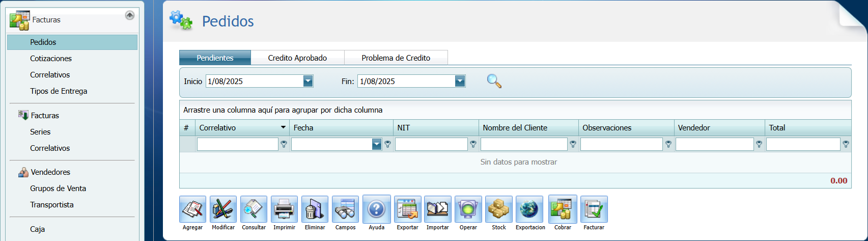Click the Agregar toolbar icon
Viewport: 868px width, 241px height.
(193, 209)
